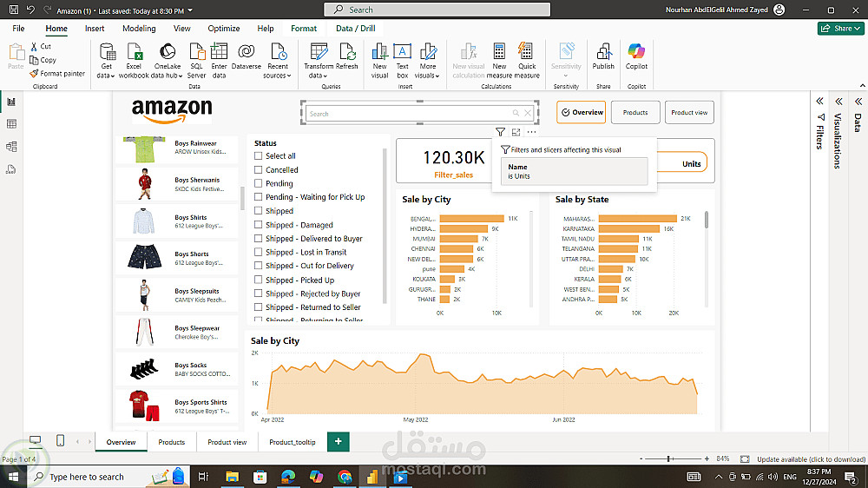The image size is (868, 488).
Task: Save the report with disk icon
Action: click(14, 10)
